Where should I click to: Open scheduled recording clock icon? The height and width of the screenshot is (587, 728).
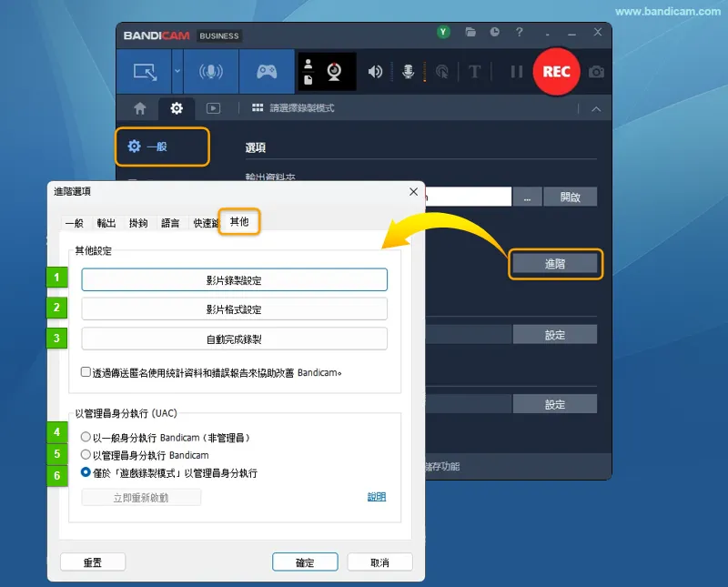494,32
